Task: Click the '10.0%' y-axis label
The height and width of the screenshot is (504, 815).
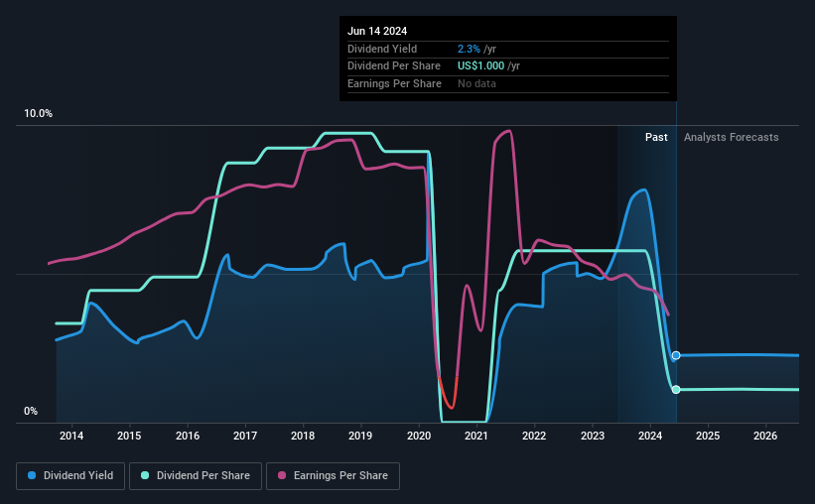Action: click(38, 114)
